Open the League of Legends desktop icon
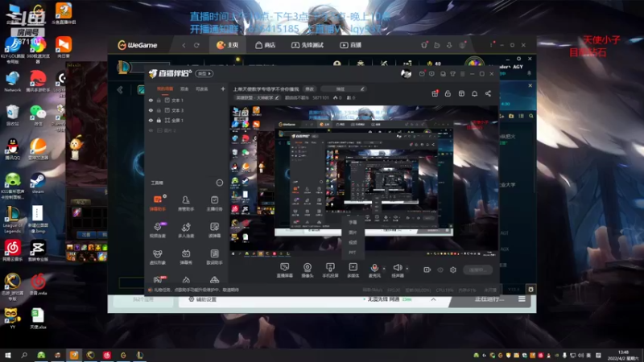The image size is (644, 362). point(12,220)
